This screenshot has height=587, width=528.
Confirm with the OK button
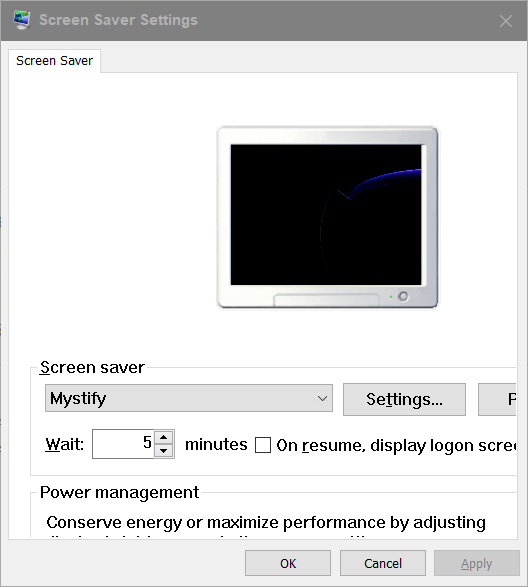[288, 563]
